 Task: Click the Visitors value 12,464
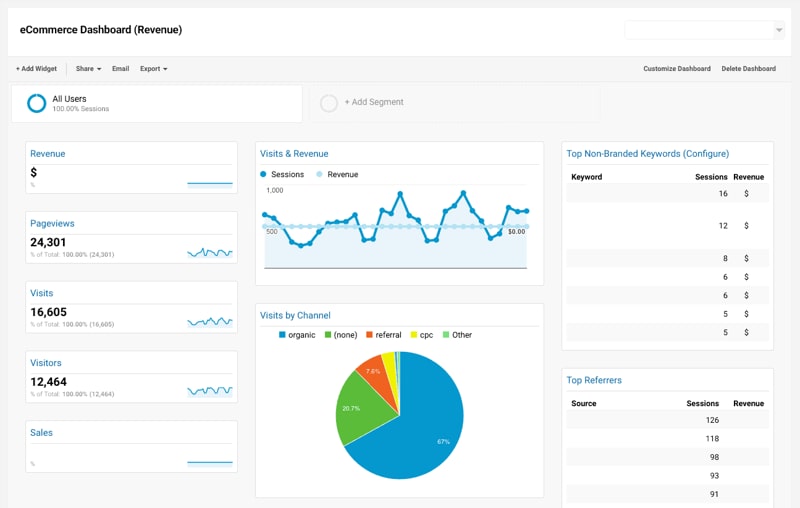48,382
